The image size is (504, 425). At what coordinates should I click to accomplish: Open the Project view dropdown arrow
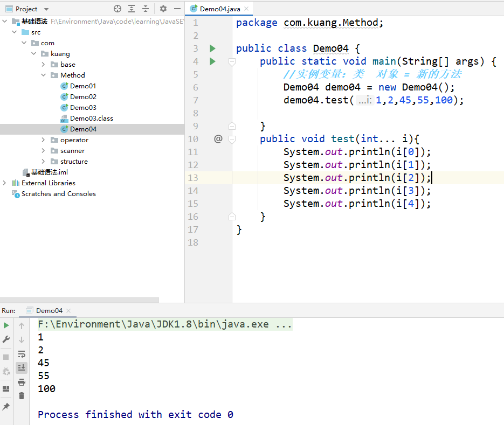[x=46, y=9]
